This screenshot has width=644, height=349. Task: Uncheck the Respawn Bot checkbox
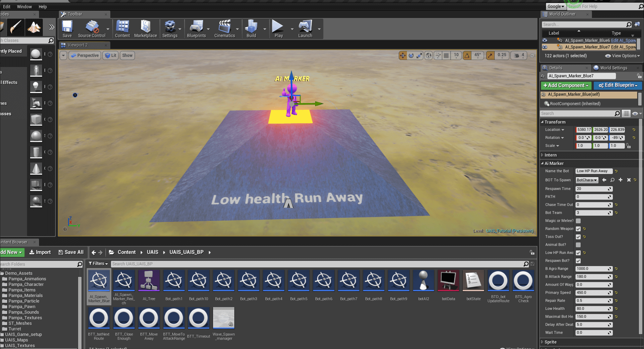578,261
